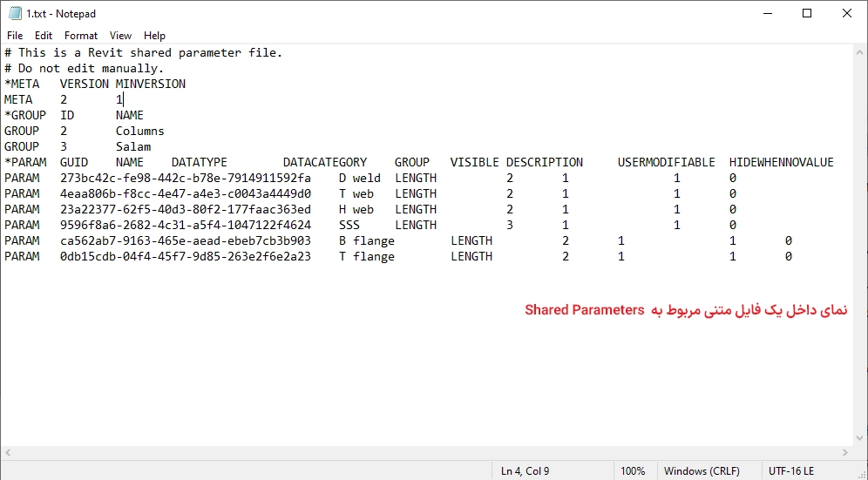The width and height of the screenshot is (868, 480).
Task: Click the GUID of the D weld parameter
Action: coord(185,178)
